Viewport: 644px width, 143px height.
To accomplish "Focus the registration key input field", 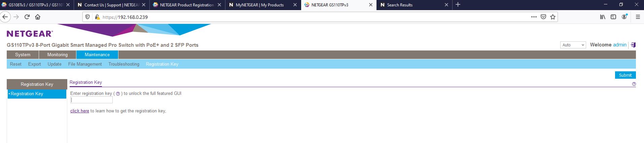I will point(92,100).
